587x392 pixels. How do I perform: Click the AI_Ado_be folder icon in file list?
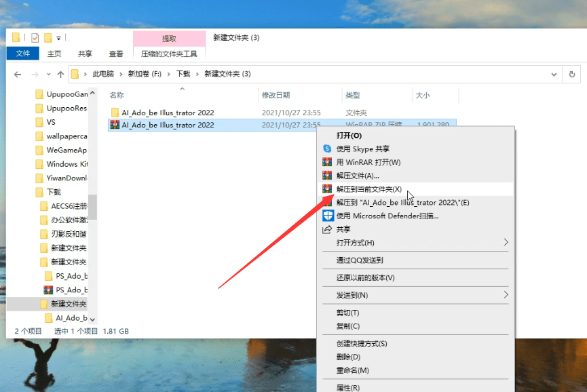pyautogui.click(x=115, y=113)
